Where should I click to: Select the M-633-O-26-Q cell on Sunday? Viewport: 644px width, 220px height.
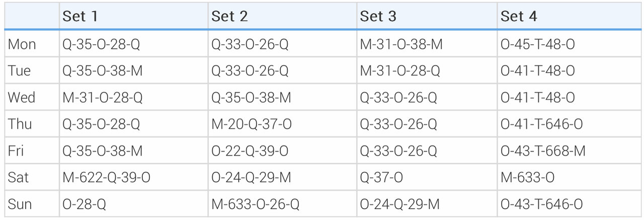point(255,204)
